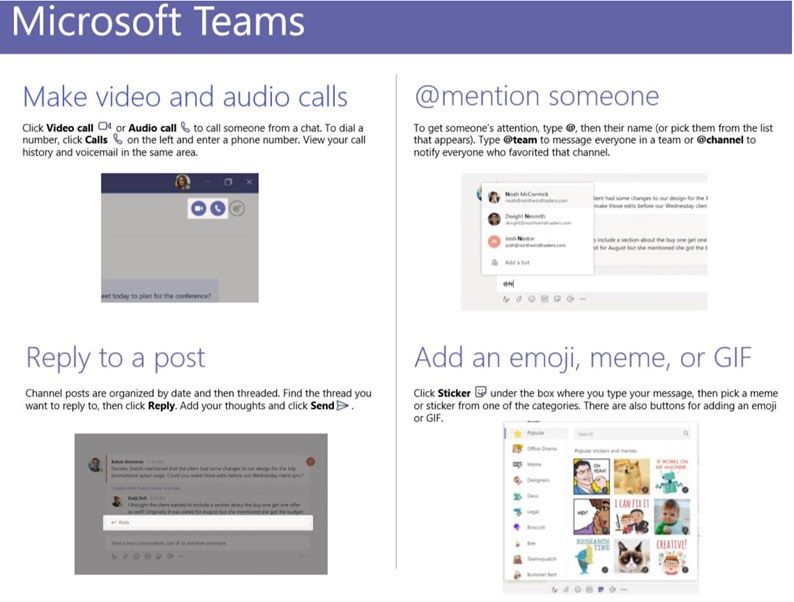Click Start a new conversation box

[208, 543]
